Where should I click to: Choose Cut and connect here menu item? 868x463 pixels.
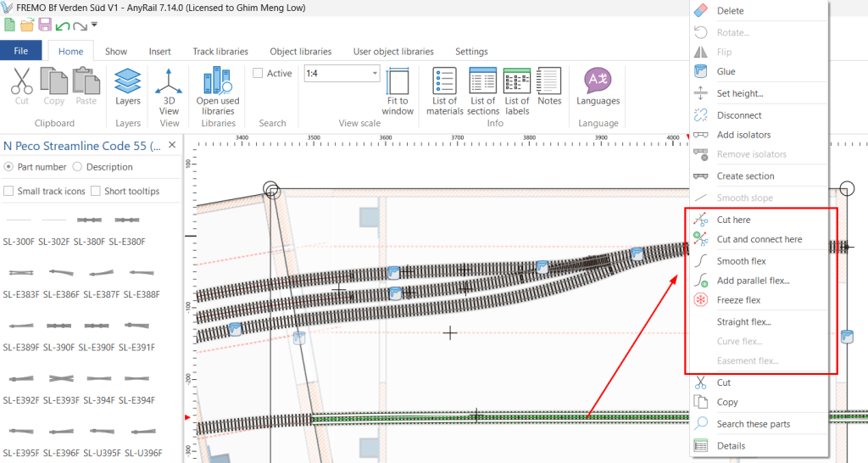[x=759, y=239]
